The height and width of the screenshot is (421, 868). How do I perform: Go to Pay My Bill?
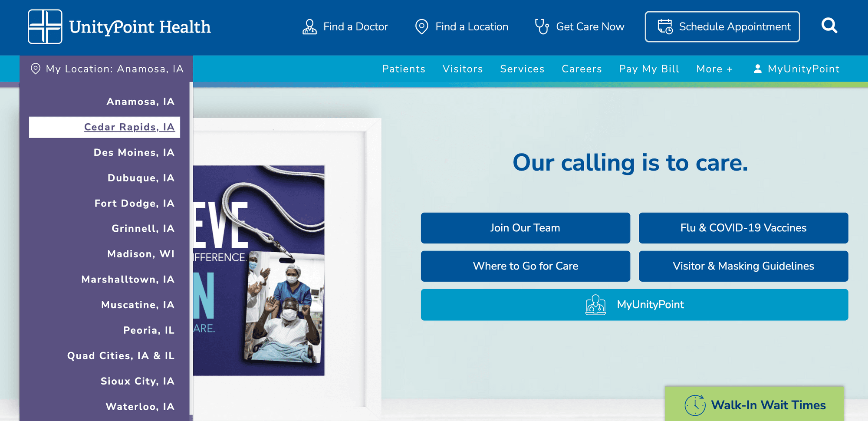tap(649, 69)
